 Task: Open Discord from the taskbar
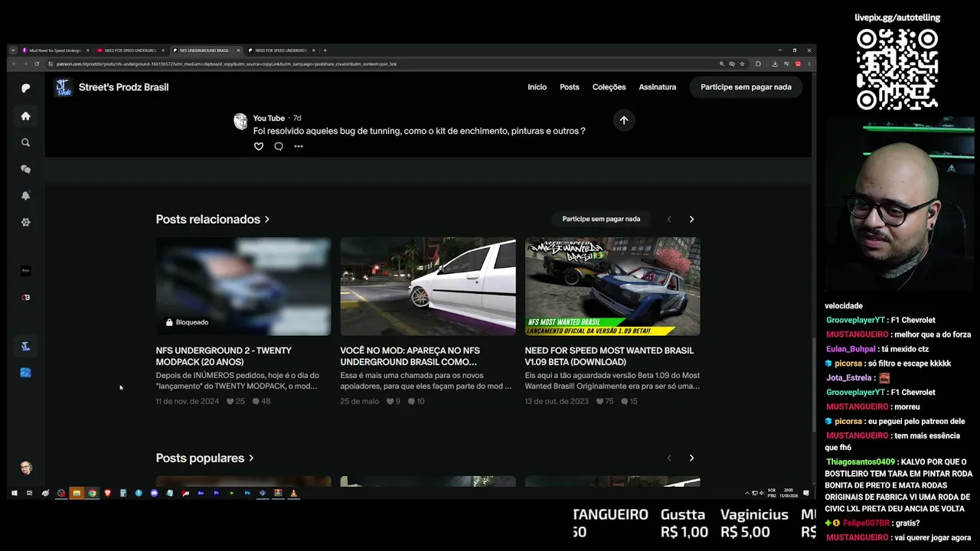click(154, 494)
